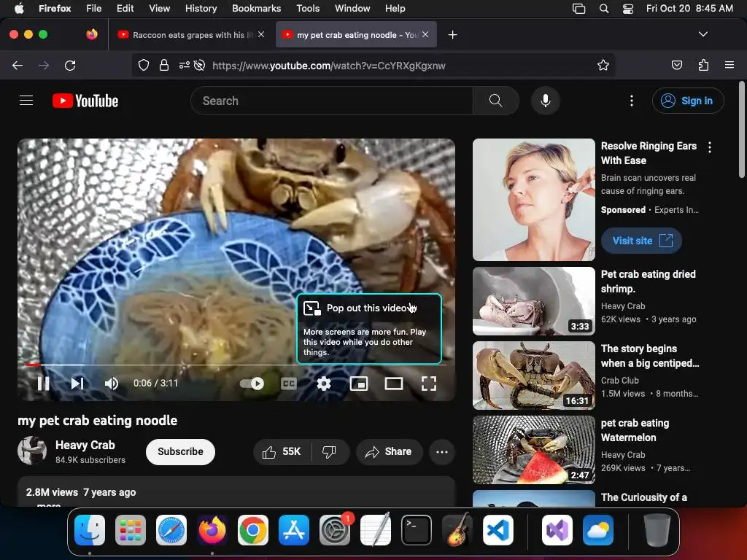This screenshot has width=747, height=560.
Task: Dislike this video
Action: [x=329, y=451]
